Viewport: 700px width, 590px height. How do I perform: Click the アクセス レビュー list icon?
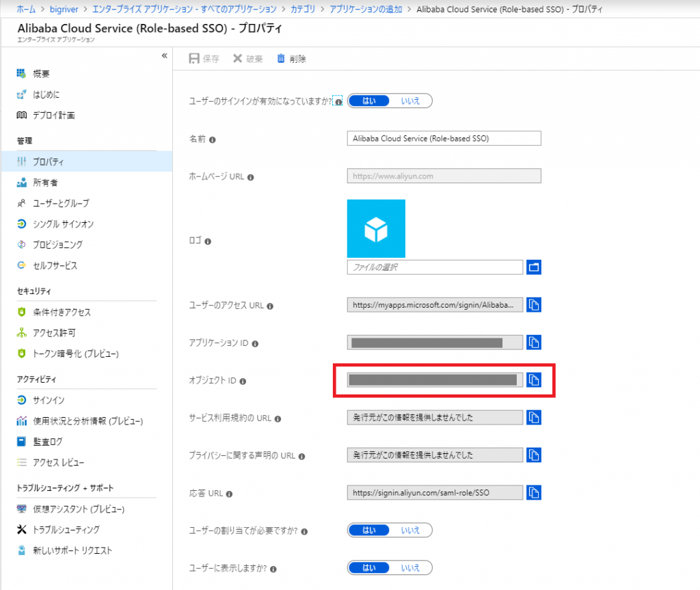(21, 462)
